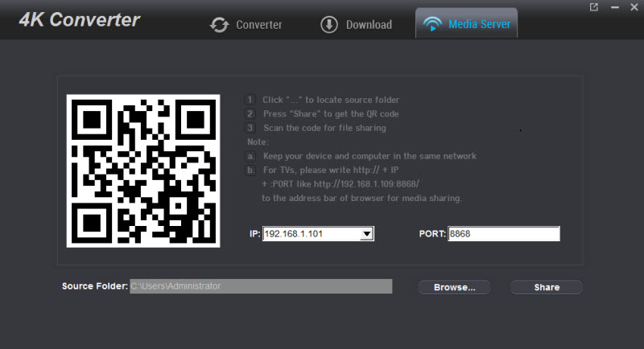Click the Source Folder path field
Viewport: 644px width, 349px height.
click(x=261, y=286)
